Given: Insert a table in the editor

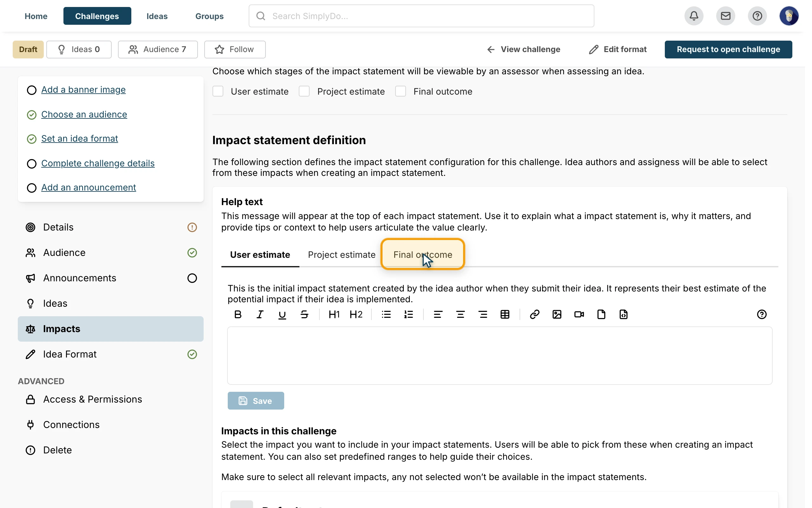Looking at the screenshot, I should (505, 314).
